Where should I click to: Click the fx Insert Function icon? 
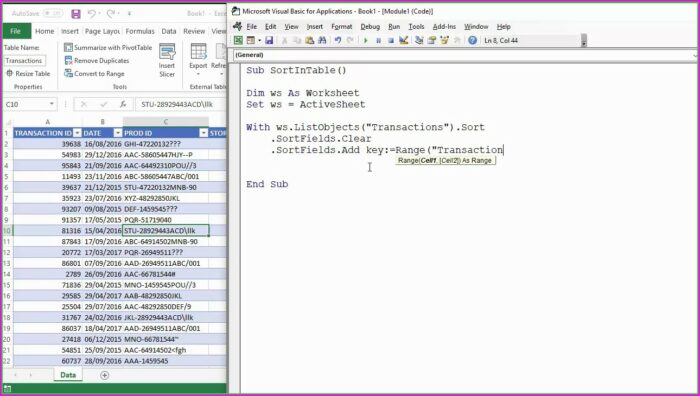[123, 104]
